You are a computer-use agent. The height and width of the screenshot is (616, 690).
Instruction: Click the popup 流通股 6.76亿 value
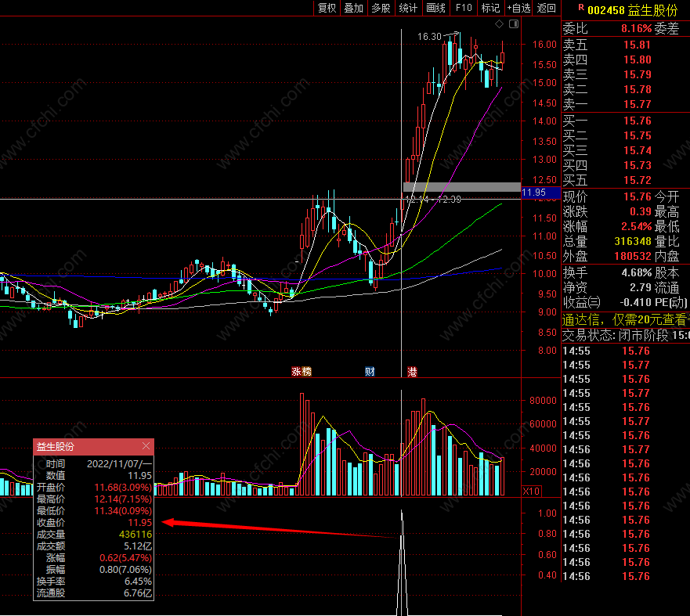[138, 593]
